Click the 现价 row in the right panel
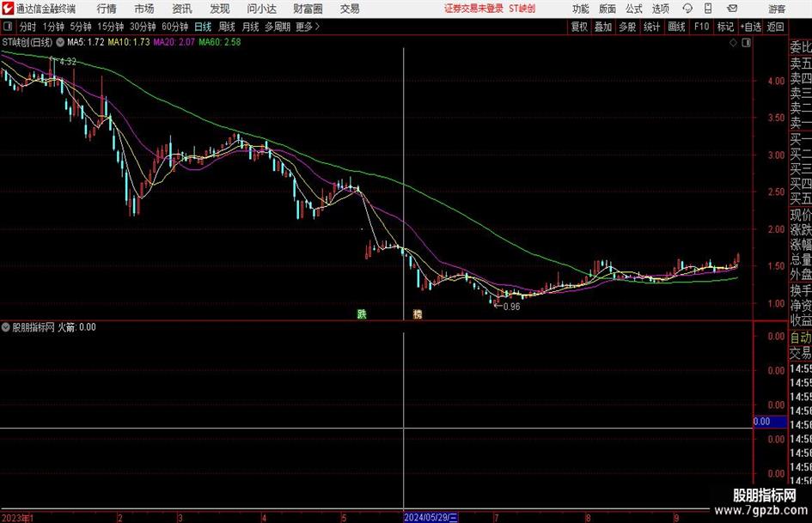The width and height of the screenshot is (812, 523). coord(801,215)
